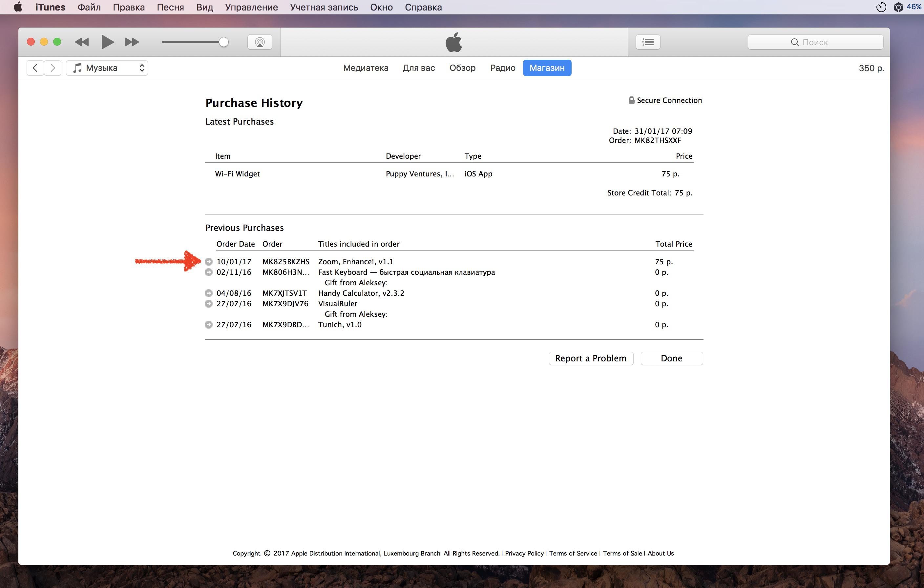Navigate forward in iTunes history
The width and height of the screenshot is (924, 588).
click(52, 68)
